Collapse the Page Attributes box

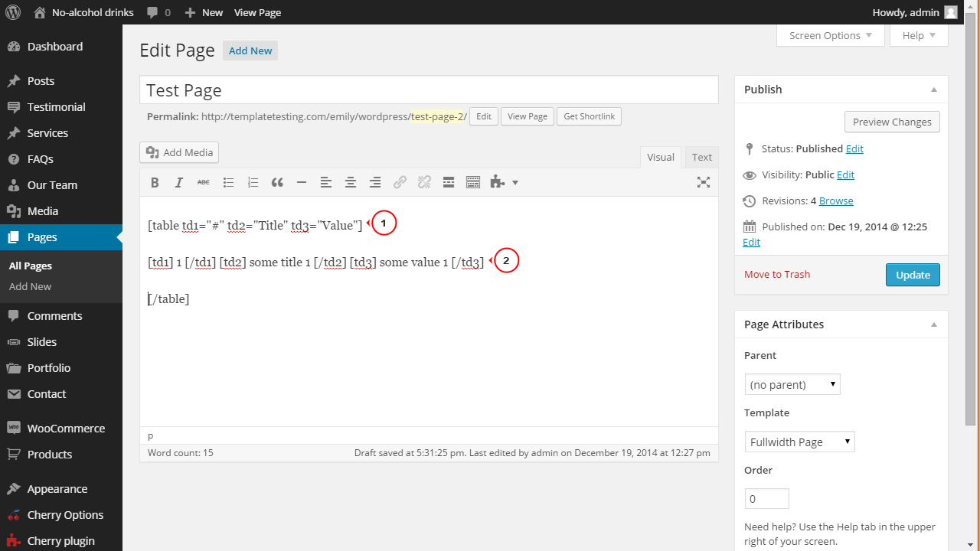[x=934, y=324]
